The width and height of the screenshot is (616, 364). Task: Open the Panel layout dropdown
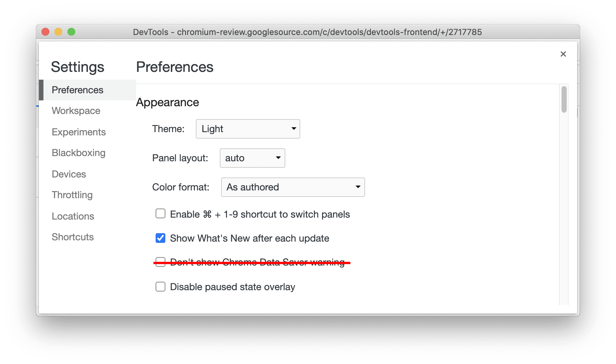pyautogui.click(x=252, y=158)
